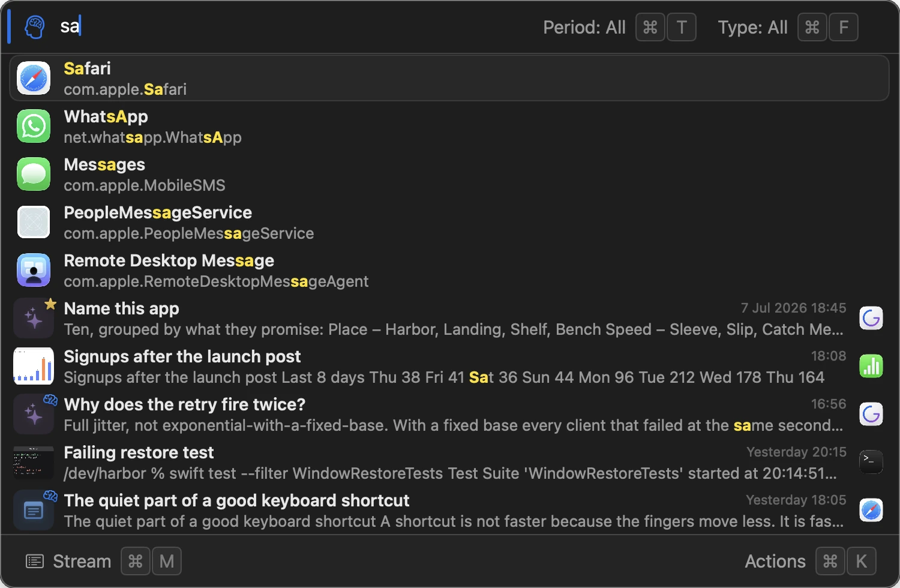Click the brain badge on keyboard shortcut thumbnail
Image resolution: width=900 pixels, height=588 pixels.
pyautogui.click(x=50, y=496)
